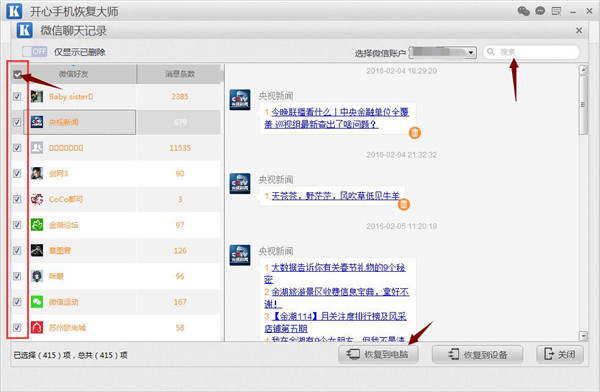This screenshot has width=600, height=392.
Task: Click the search magnifier icon
Action: click(491, 52)
